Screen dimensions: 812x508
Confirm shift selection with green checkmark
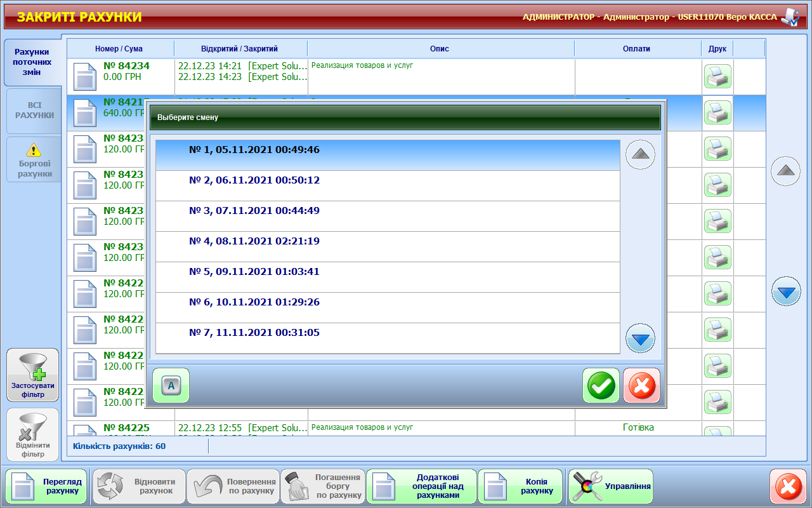pos(601,385)
